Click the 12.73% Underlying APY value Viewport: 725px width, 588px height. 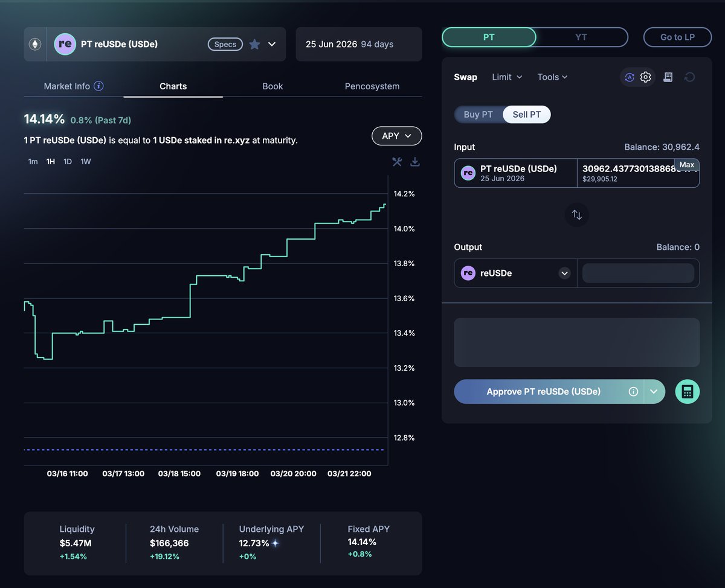[x=254, y=543]
